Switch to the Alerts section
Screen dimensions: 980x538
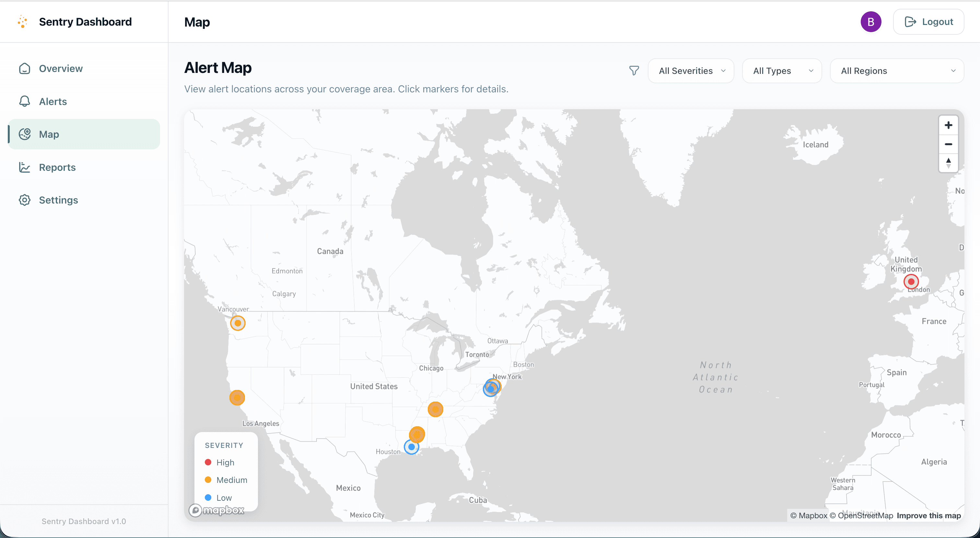point(53,101)
